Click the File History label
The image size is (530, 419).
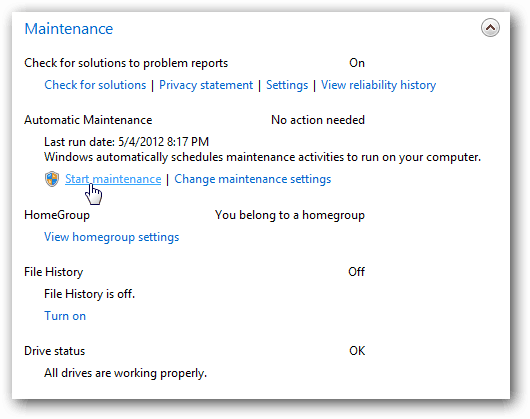coord(53,272)
